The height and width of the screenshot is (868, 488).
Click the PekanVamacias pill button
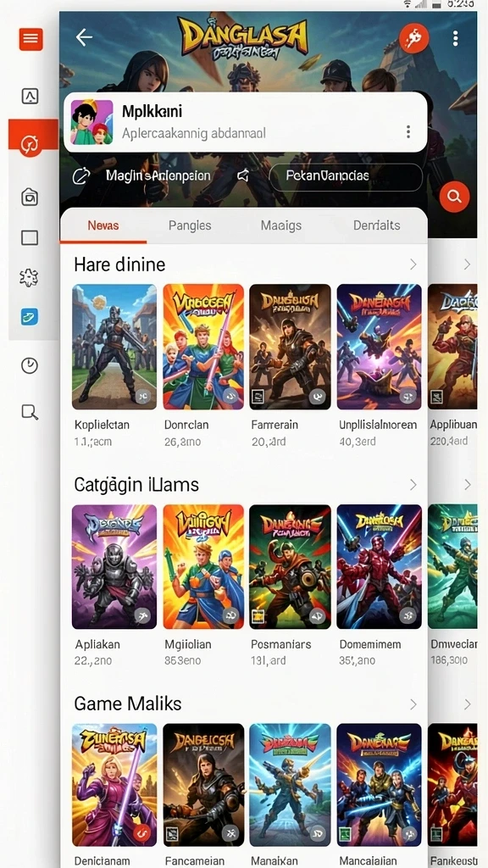pos(346,176)
